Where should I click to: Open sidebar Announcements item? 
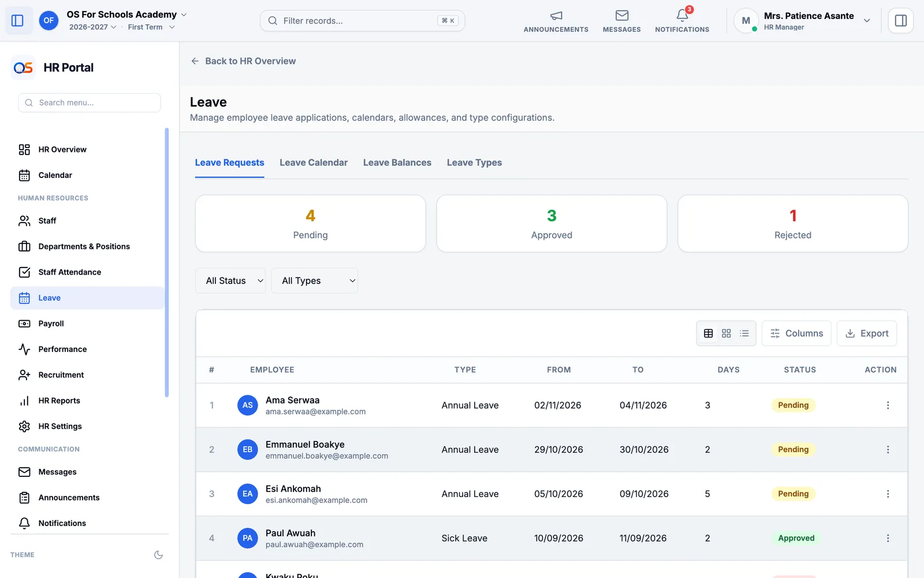[88, 498]
